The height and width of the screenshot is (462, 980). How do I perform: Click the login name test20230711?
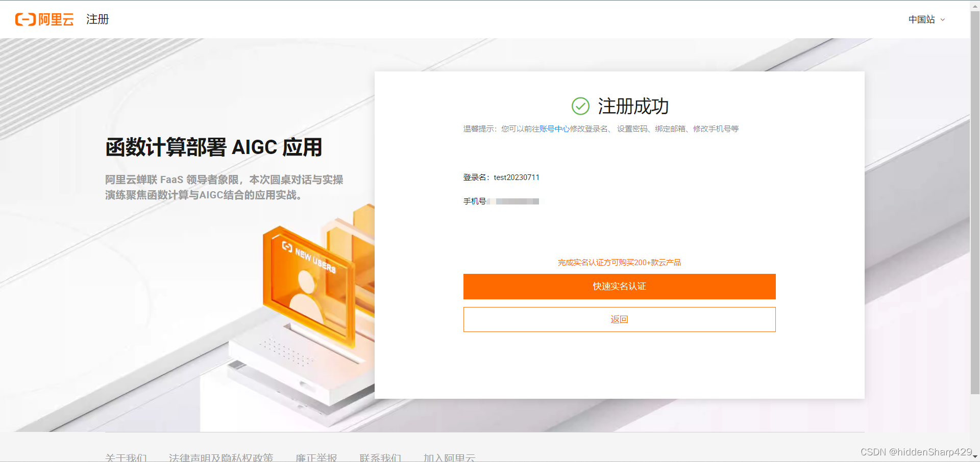pyautogui.click(x=517, y=177)
